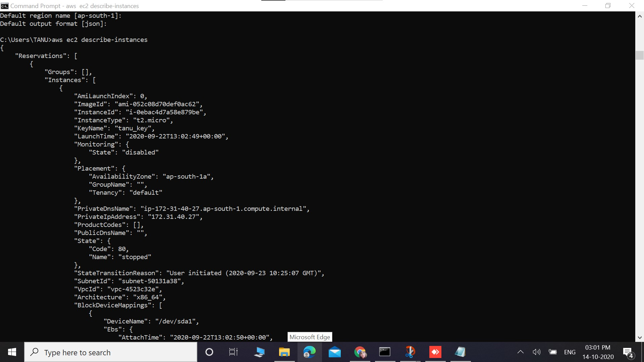This screenshot has height=362, width=644.
Task: Click the ImageId value ami-052c08d70def0ac62
Action: [x=157, y=104]
